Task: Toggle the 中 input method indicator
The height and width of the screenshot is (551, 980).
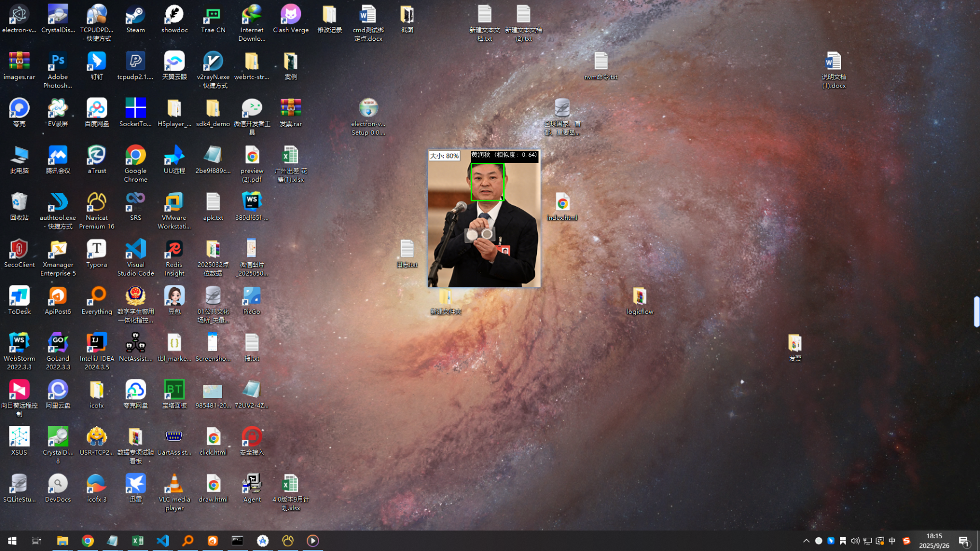Action: 892,540
